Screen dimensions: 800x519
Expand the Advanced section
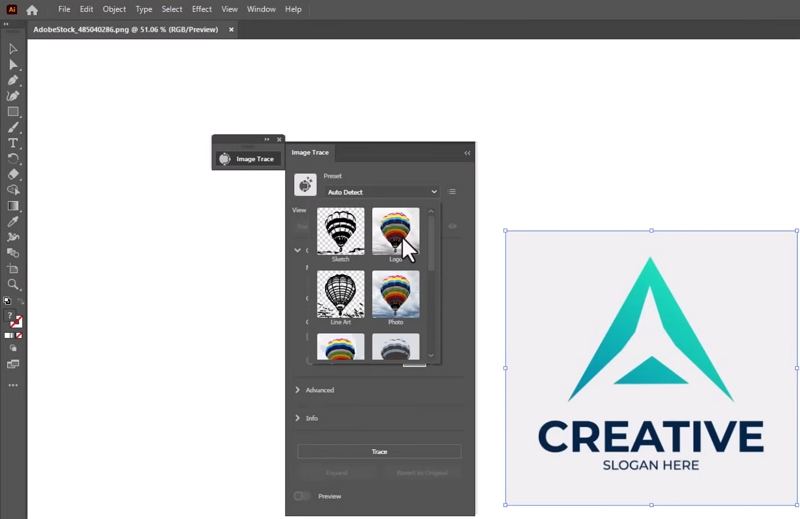tap(315, 390)
